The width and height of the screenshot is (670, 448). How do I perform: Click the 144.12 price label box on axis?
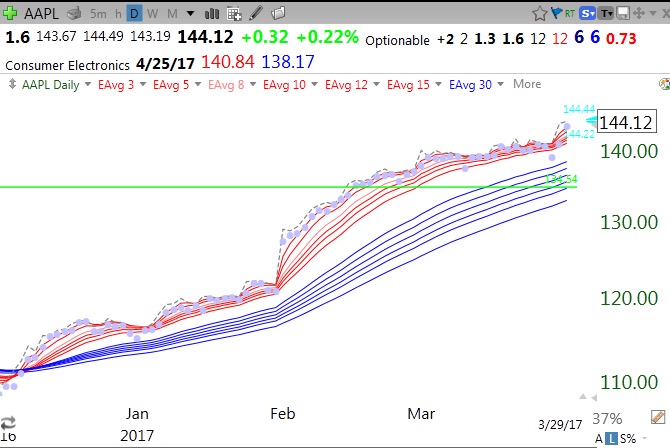click(x=626, y=122)
